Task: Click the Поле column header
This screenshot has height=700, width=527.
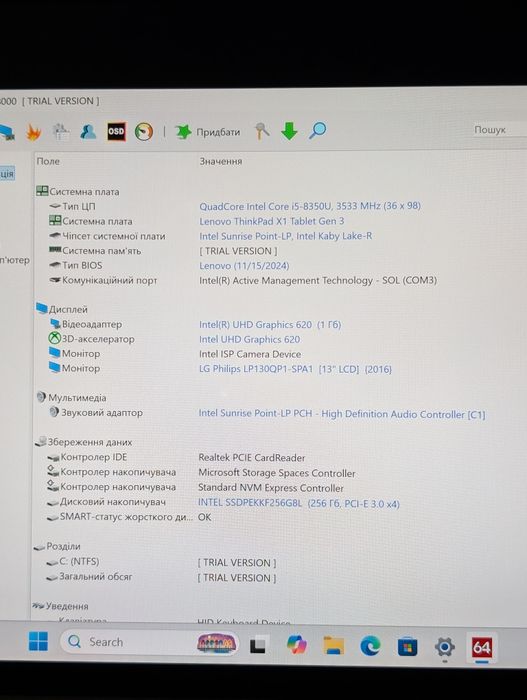Action: (x=48, y=161)
